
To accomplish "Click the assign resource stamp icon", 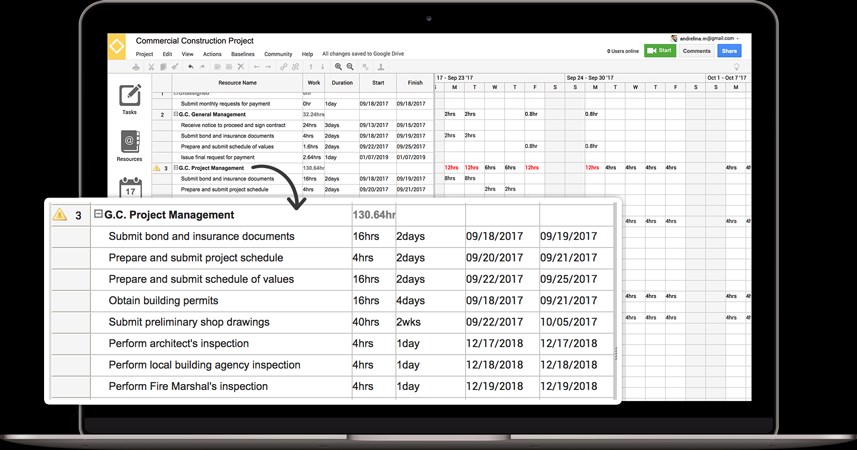I will pos(381,67).
